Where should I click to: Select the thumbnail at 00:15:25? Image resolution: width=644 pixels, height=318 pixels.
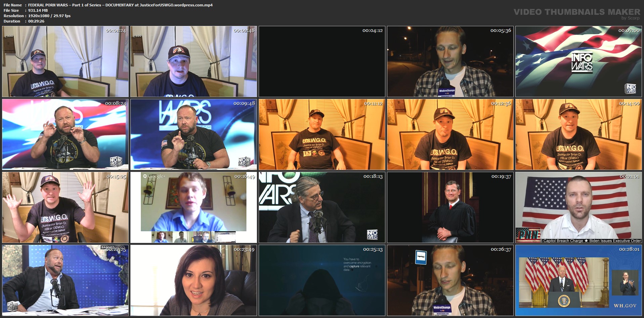(x=66, y=207)
